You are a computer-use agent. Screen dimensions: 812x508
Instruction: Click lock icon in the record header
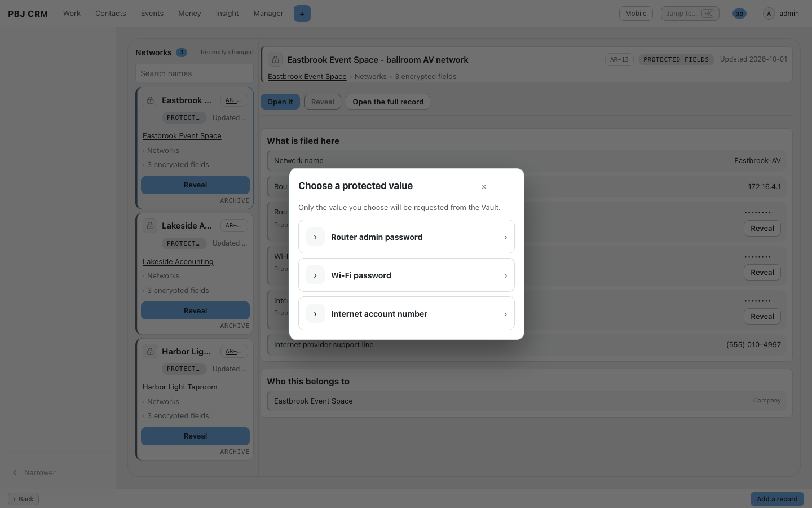coord(275,59)
